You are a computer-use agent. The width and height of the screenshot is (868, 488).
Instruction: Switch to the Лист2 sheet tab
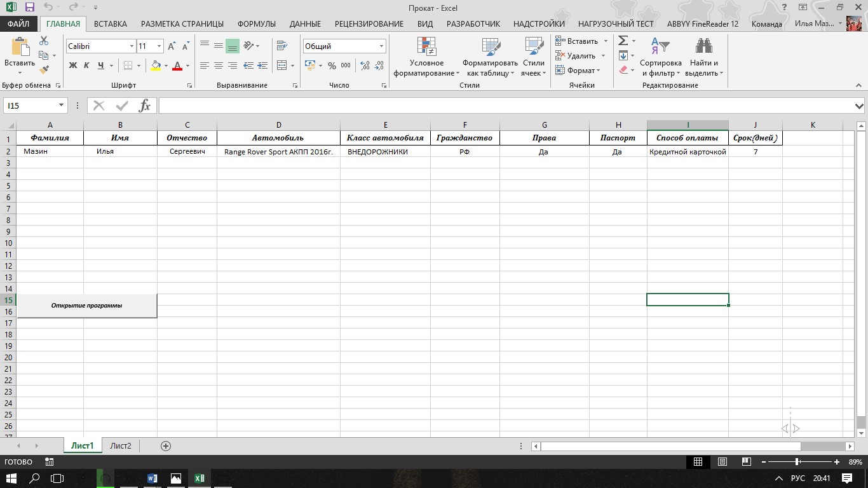pos(121,446)
